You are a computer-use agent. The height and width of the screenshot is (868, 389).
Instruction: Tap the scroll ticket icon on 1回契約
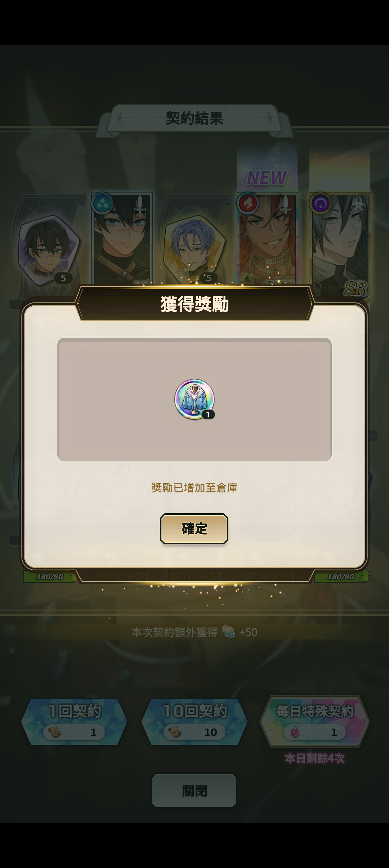point(54,732)
